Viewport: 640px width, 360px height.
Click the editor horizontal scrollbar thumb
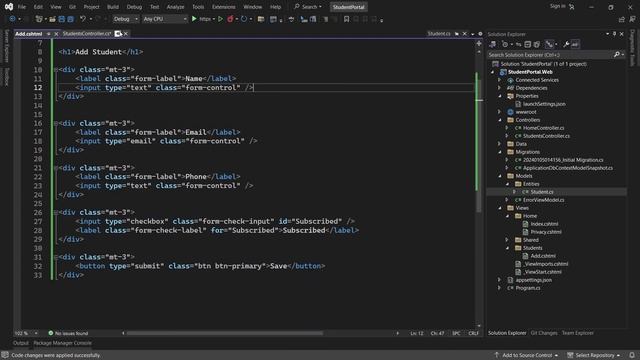coord(225,333)
